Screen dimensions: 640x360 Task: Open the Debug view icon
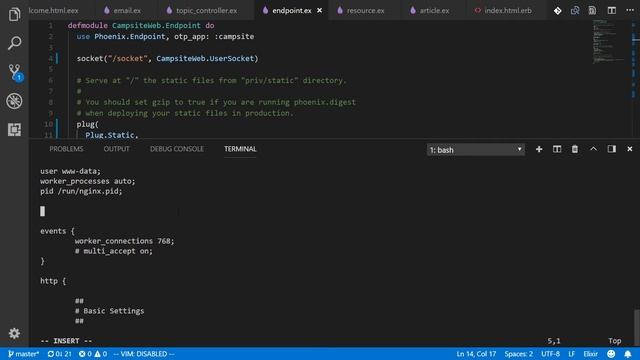point(14,101)
